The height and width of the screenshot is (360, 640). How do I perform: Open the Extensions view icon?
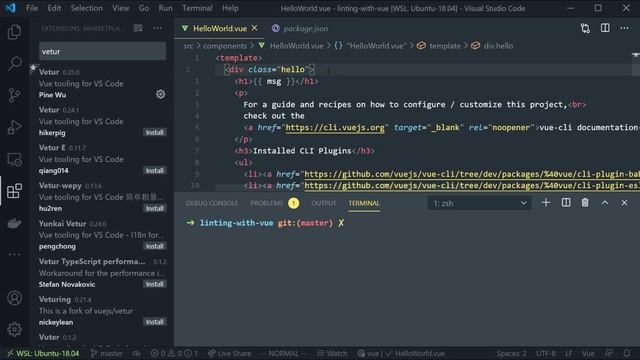[14, 191]
